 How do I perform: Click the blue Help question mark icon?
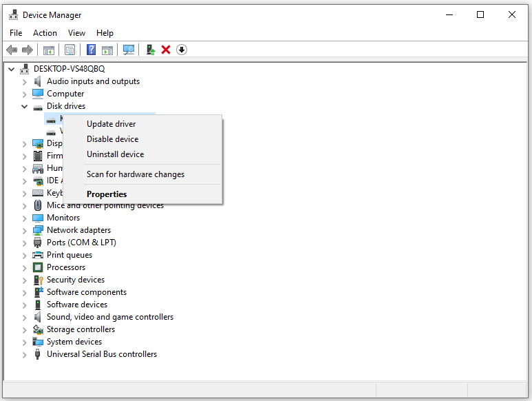coord(90,50)
